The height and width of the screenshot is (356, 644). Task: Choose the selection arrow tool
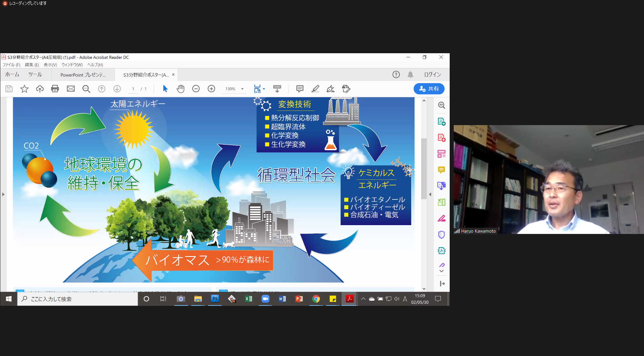point(165,89)
